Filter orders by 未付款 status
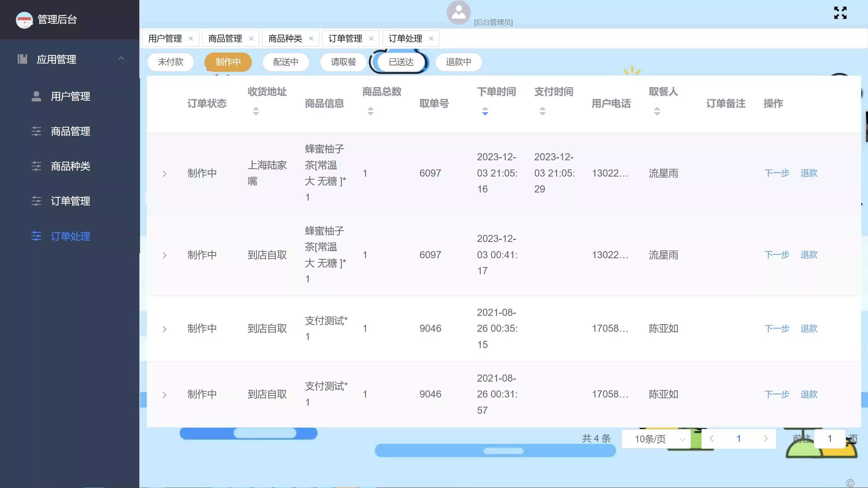The height and width of the screenshot is (488, 868). pyautogui.click(x=171, y=62)
